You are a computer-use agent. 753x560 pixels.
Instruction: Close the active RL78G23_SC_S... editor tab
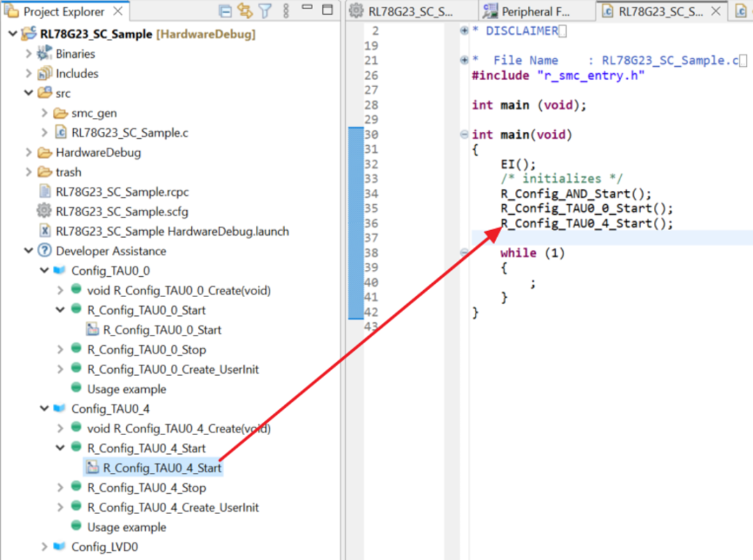715,11
